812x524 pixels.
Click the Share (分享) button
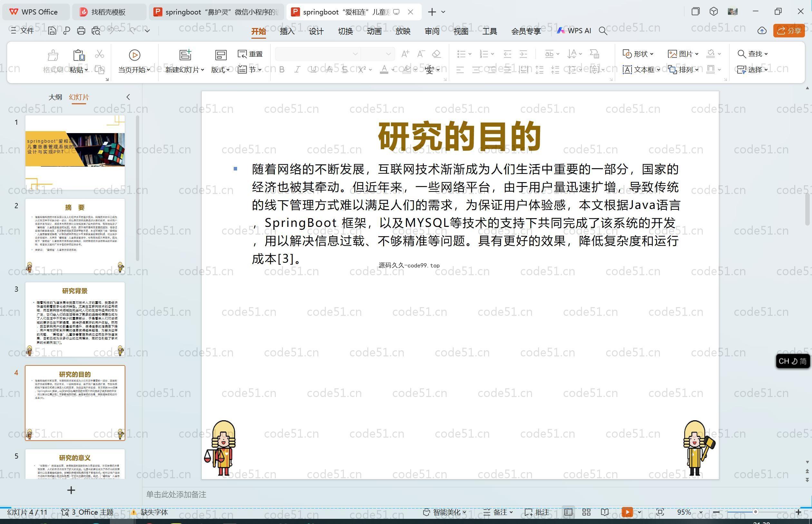tap(789, 31)
